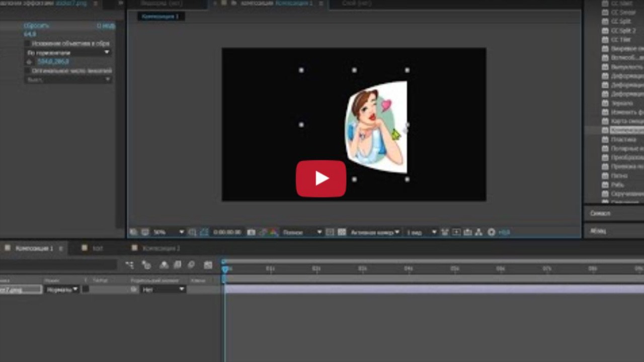Click the current time indicator on timeline ruler
The width and height of the screenshot is (644, 362).
(225, 269)
